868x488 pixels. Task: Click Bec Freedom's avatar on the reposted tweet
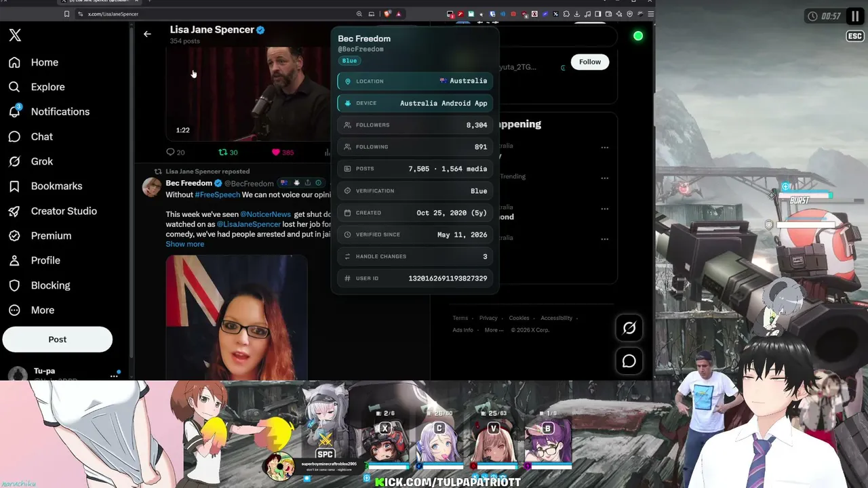tap(151, 187)
